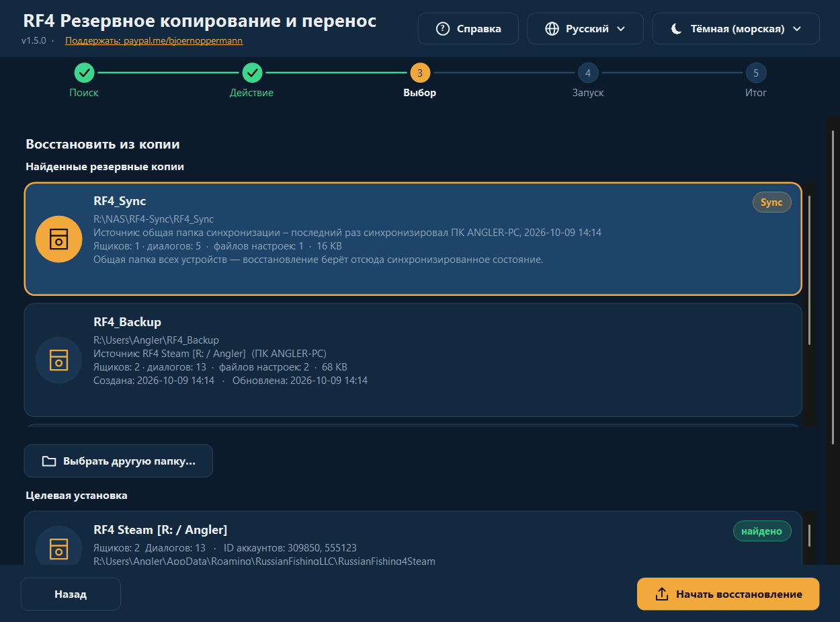Click the RF4_Backup locker icon
The height and width of the screenshot is (622, 840).
[x=58, y=360]
